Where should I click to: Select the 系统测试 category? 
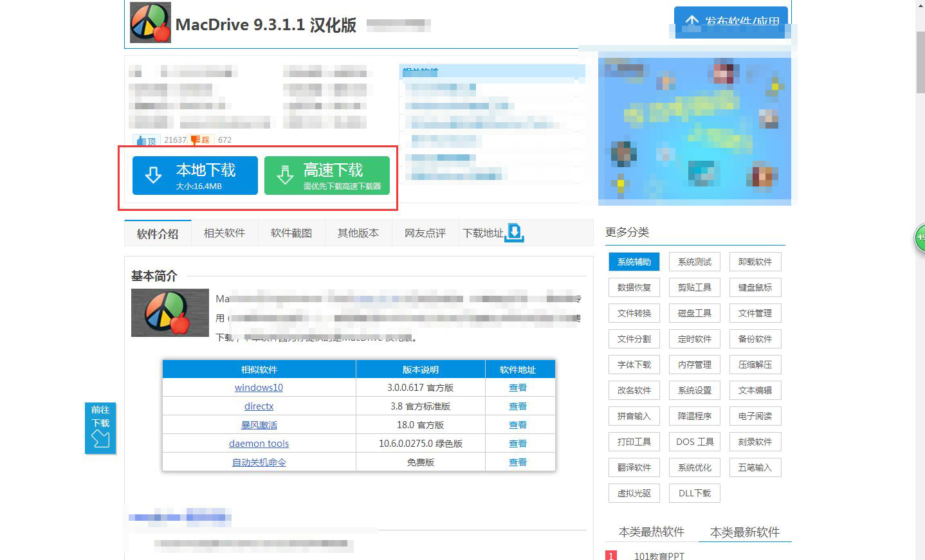[695, 262]
